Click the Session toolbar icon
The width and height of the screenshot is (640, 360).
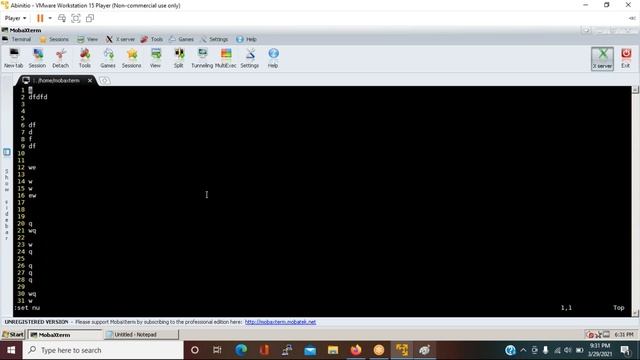[x=37, y=58]
